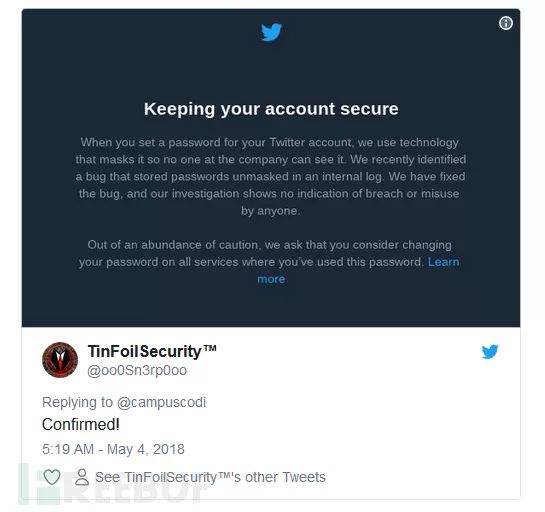Click the 'Keeping your account secure' heading
This screenshot has width=545, height=512.
point(271,109)
